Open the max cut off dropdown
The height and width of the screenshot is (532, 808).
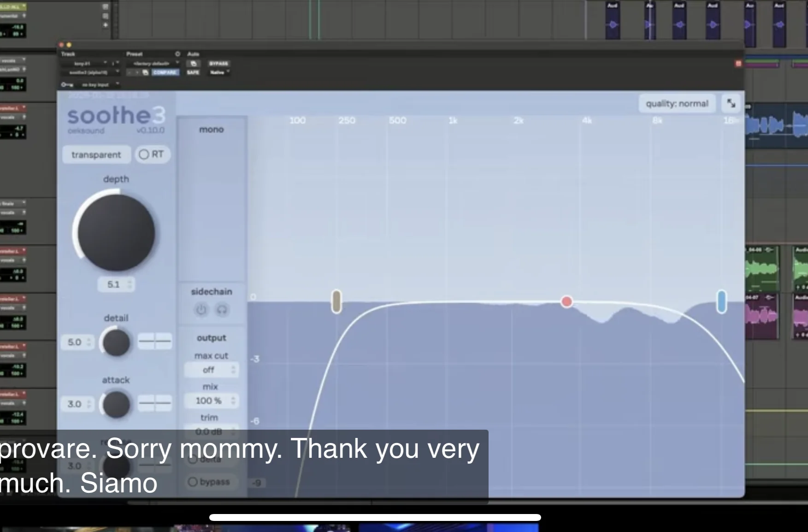(212, 370)
